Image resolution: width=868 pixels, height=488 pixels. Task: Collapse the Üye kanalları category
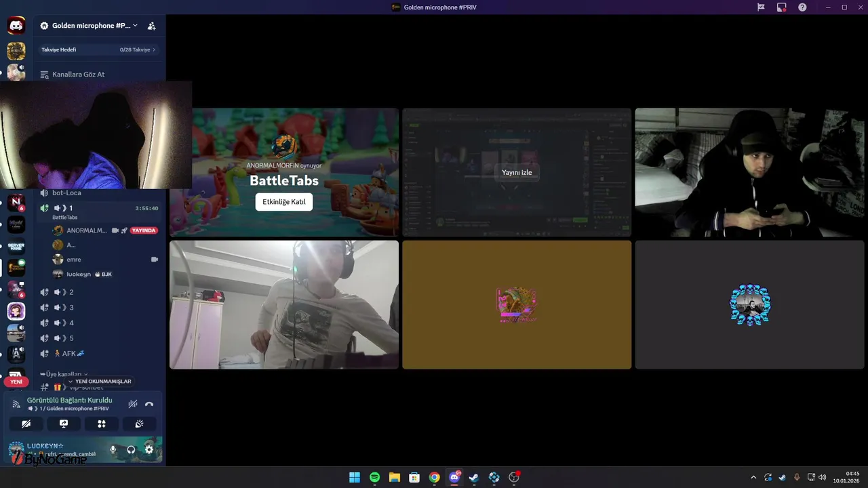[64, 374]
